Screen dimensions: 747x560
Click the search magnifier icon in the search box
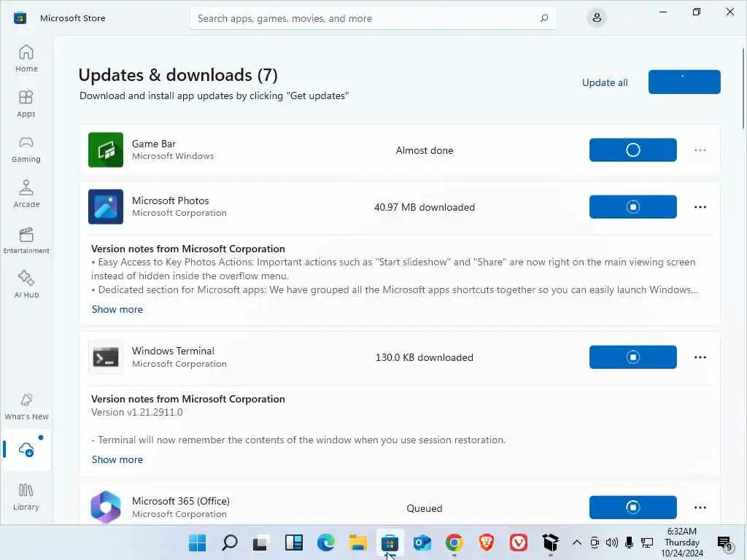544,18
